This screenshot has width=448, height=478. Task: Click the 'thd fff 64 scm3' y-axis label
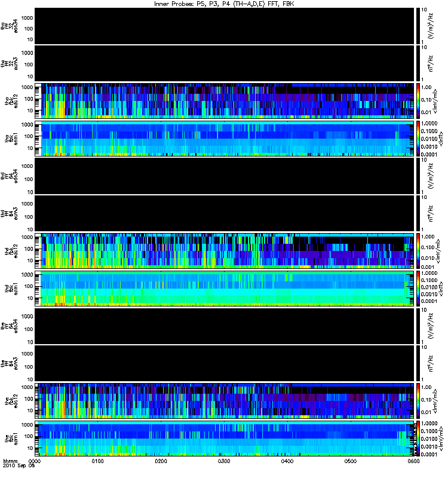click(9, 213)
